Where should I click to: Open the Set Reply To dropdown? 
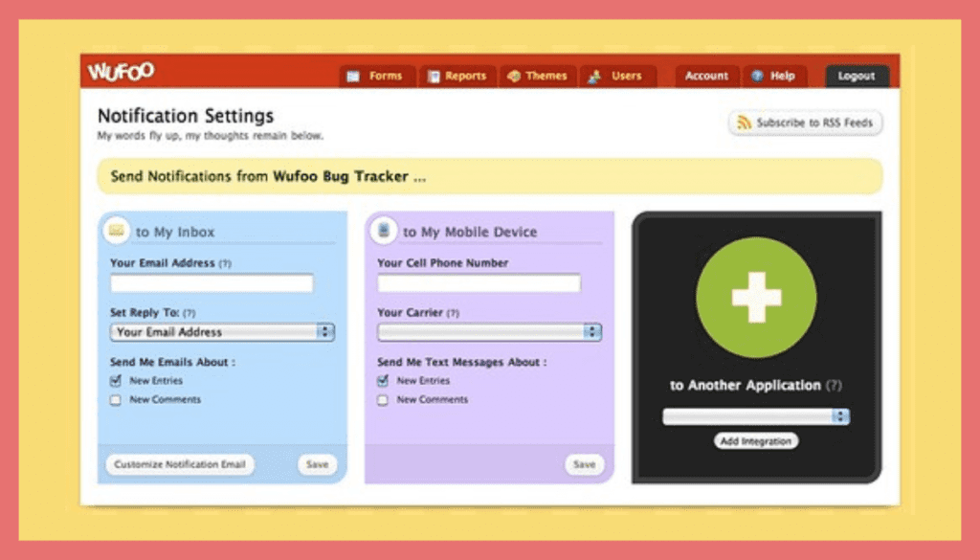(x=222, y=332)
